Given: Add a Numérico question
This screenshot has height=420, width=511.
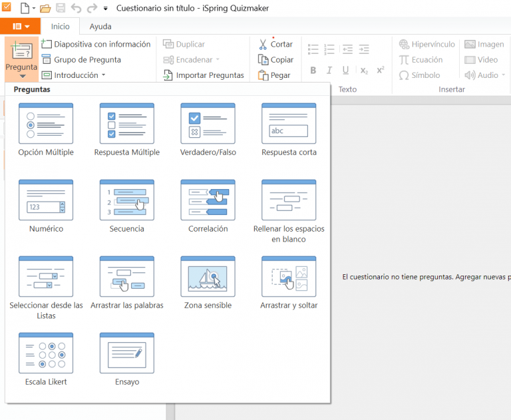Looking at the screenshot, I should click(x=46, y=206).
